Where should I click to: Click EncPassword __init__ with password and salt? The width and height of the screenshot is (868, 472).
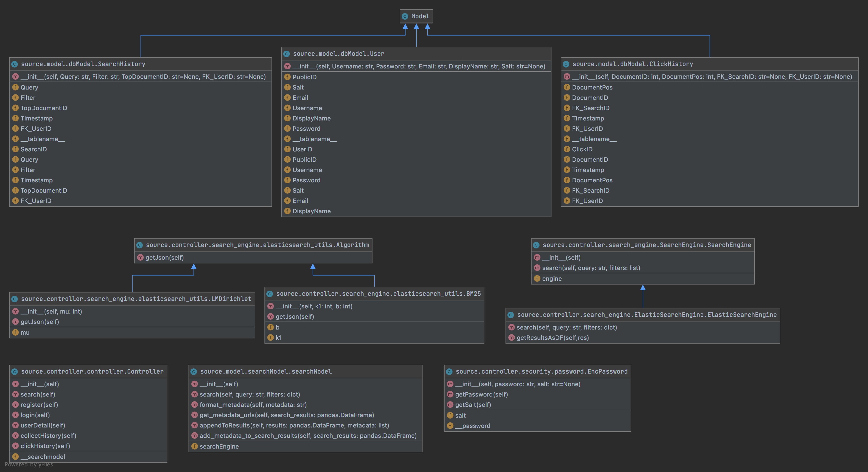pyautogui.click(x=518, y=384)
